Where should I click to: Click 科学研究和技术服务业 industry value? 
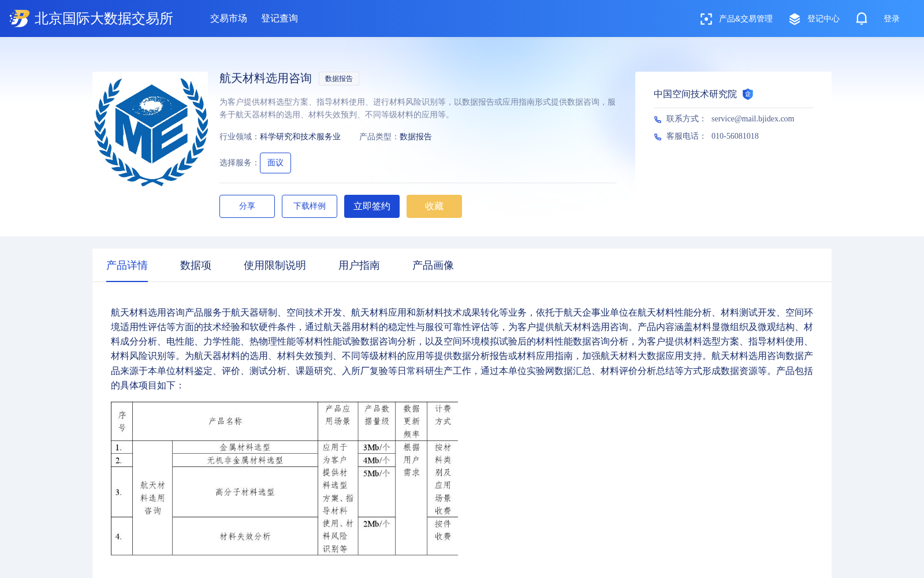300,137
